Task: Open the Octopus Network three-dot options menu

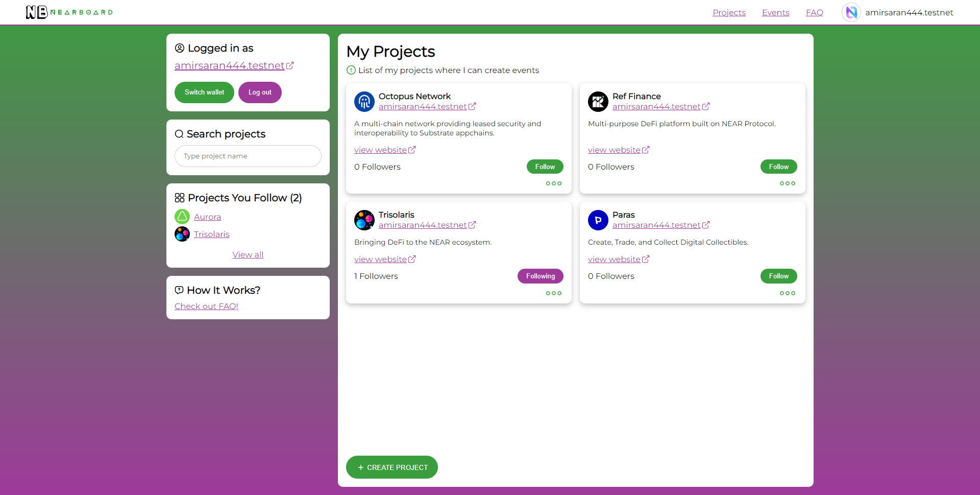Action: 554,183
